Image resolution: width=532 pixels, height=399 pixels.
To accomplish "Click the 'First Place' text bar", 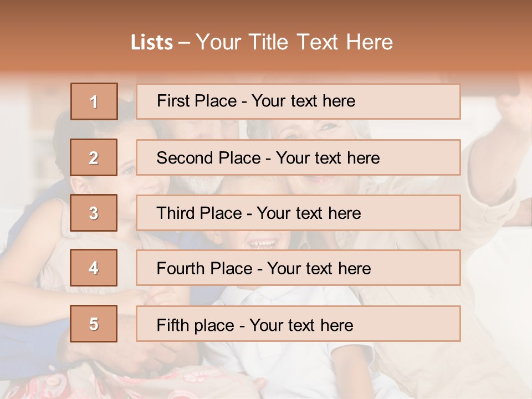I will [298, 101].
